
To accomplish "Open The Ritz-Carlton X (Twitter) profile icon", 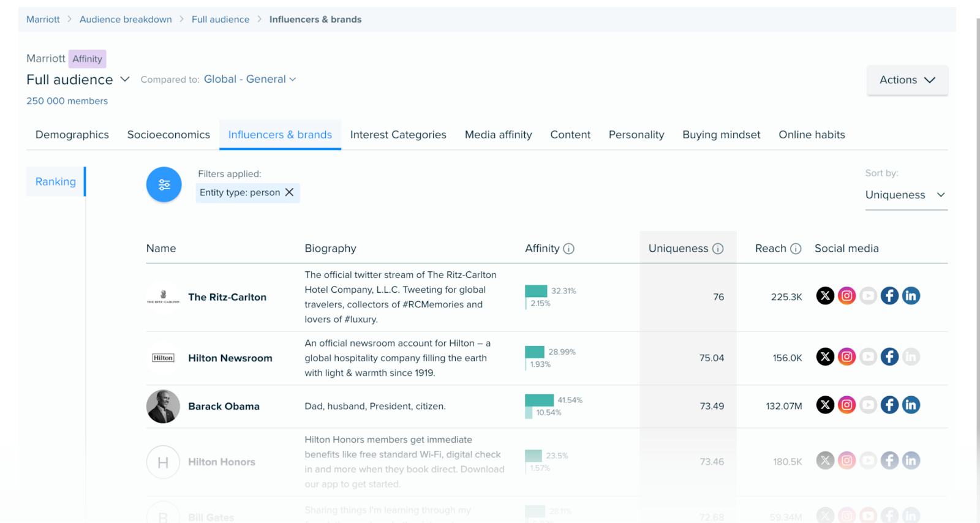I will [825, 296].
